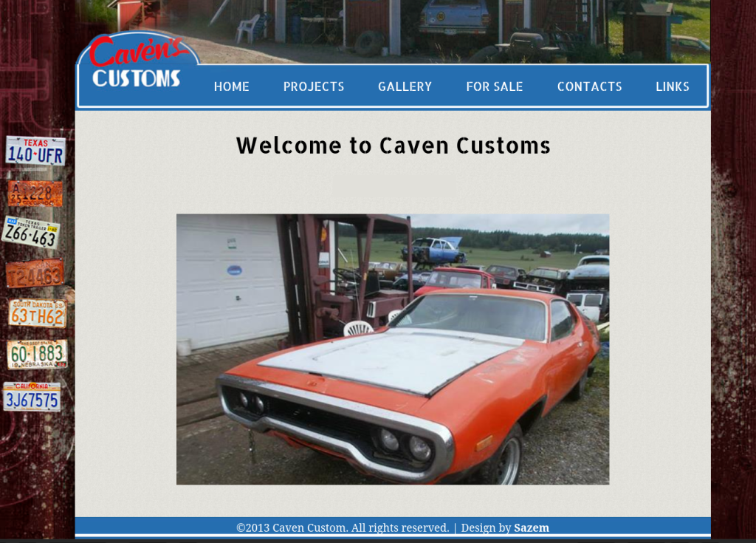756x543 pixels.
Task: Click the Texas 140-UFR license plate
Action: point(35,151)
